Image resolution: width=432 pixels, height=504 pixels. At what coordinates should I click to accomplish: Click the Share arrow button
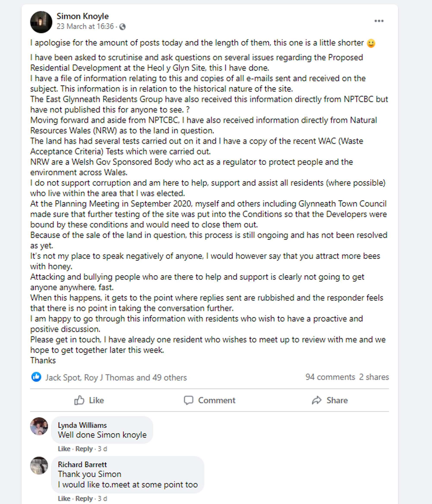330,400
